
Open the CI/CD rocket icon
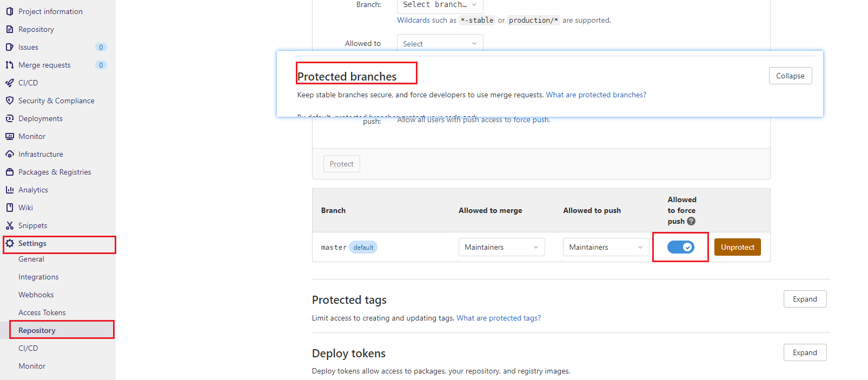[10, 83]
